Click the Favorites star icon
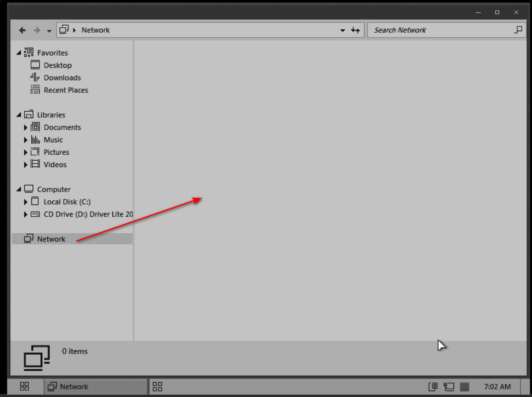532x397 pixels. point(29,52)
